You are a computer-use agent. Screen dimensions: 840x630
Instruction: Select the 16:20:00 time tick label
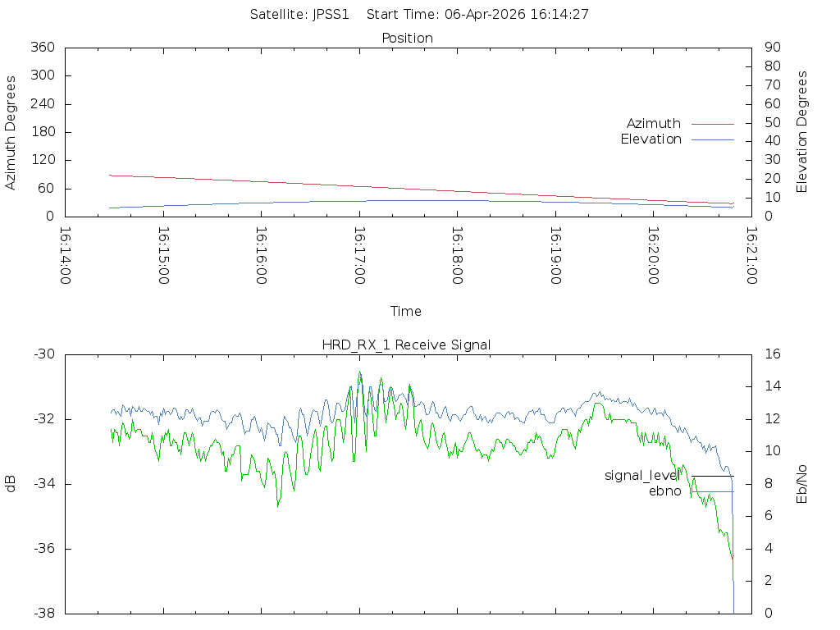[653, 256]
